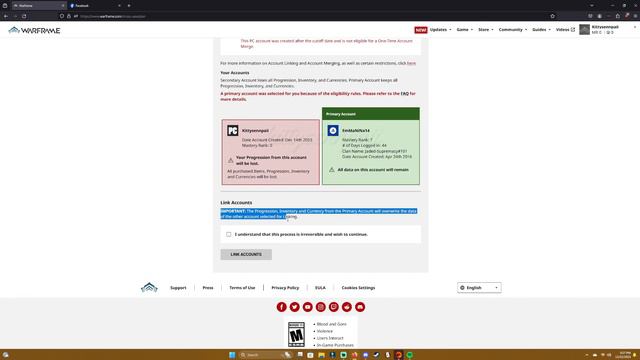Open the Instagram icon in the footer
Image resolution: width=640 pixels, height=360 pixels.
click(320, 307)
